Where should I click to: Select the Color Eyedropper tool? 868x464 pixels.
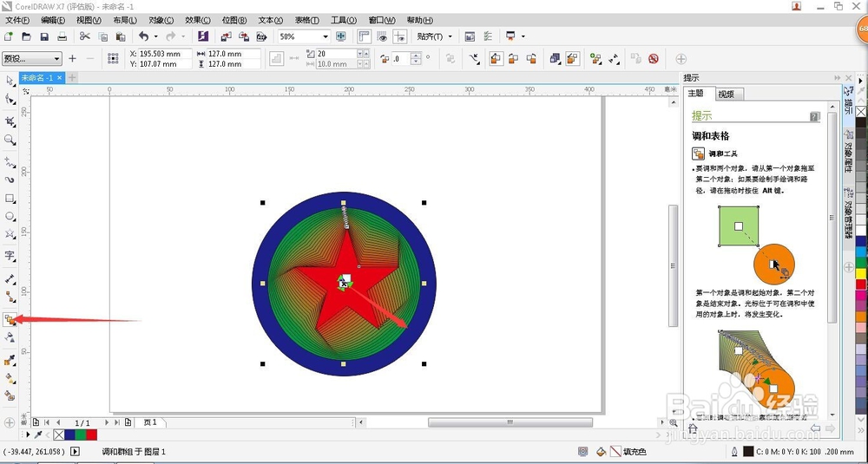(10, 361)
